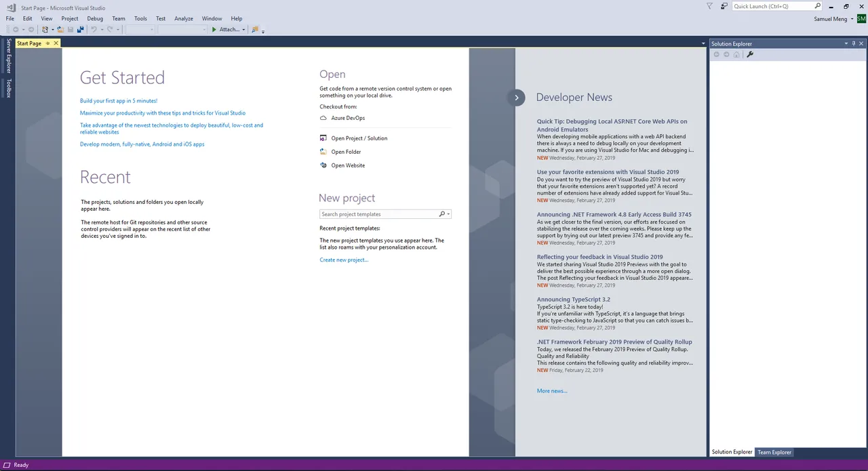The image size is (868, 471).
Task: Click the Open File toolbar icon
Action: point(60,30)
